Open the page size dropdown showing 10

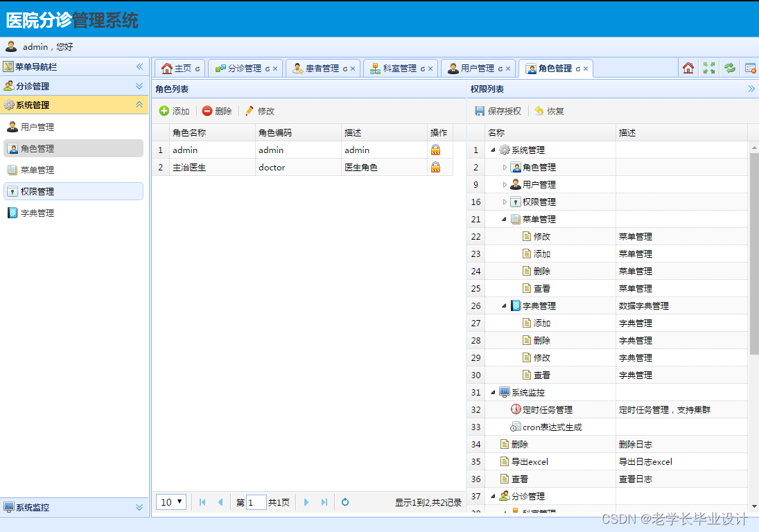click(x=171, y=502)
